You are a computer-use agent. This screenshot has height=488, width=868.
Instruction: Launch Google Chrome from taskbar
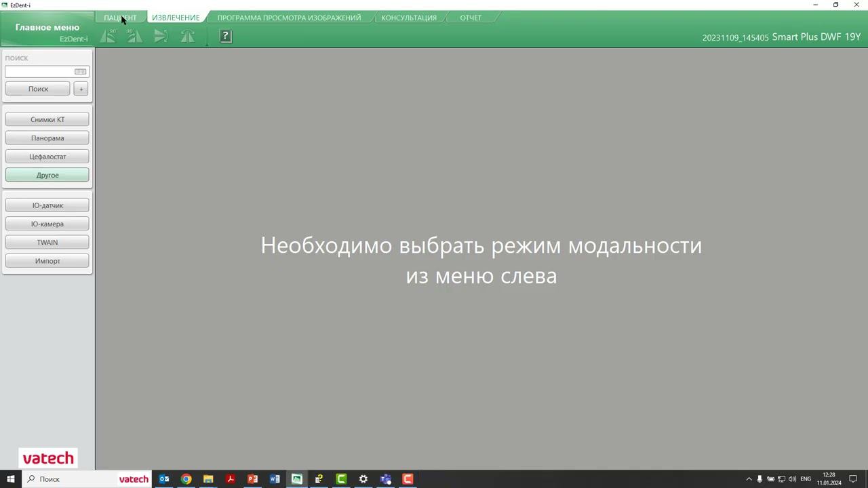pos(186,479)
